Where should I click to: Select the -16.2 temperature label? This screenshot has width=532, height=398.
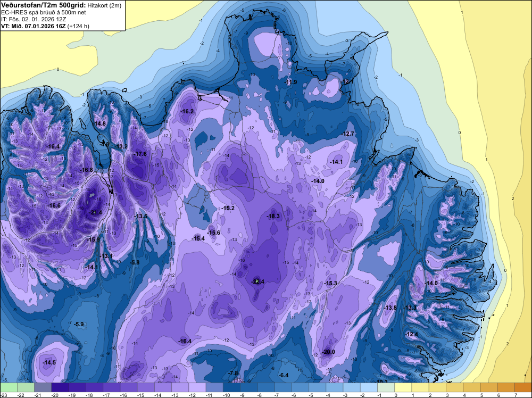187,111
